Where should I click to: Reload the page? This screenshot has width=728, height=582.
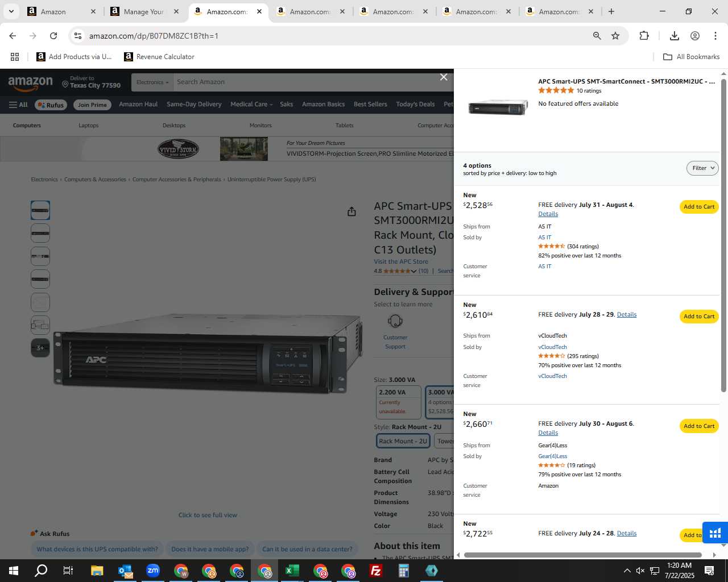pyautogui.click(x=53, y=36)
